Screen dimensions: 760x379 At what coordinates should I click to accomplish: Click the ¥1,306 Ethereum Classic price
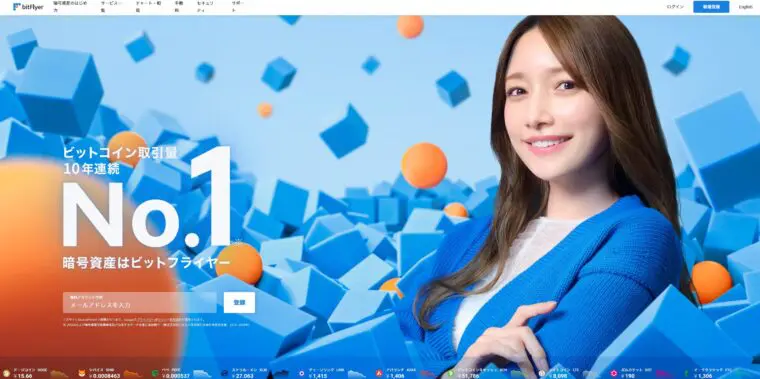(x=703, y=376)
